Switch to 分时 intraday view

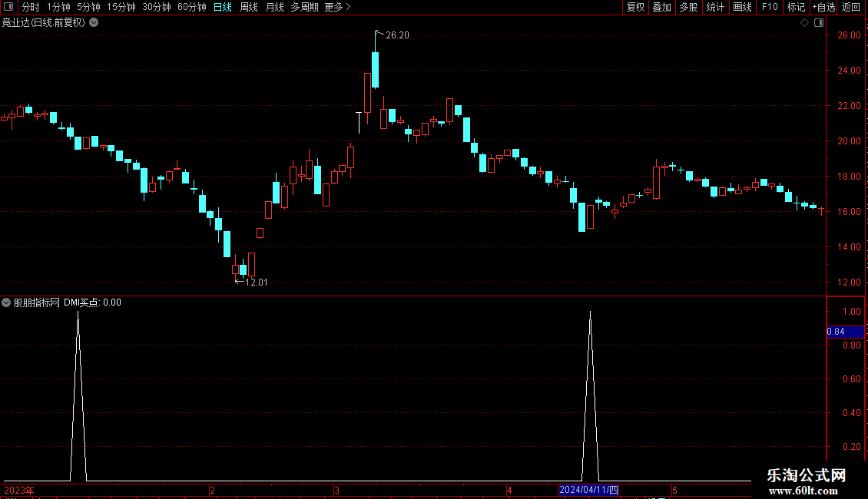31,7
